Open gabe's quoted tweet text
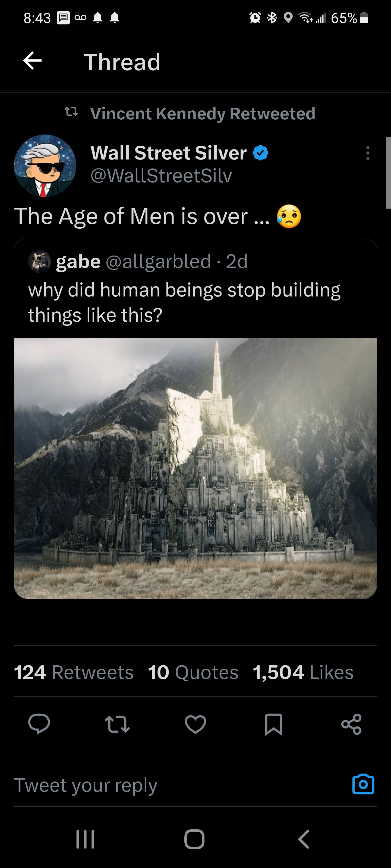The image size is (391, 868). [184, 302]
